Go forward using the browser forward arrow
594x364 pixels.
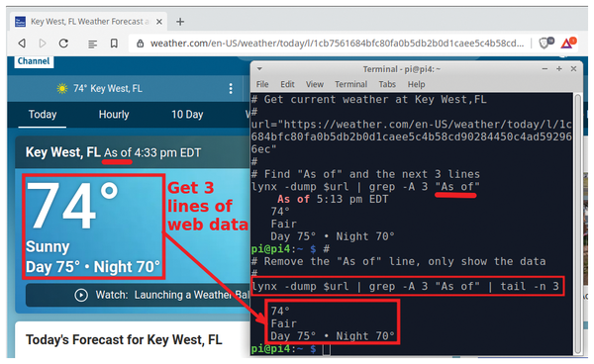point(43,44)
